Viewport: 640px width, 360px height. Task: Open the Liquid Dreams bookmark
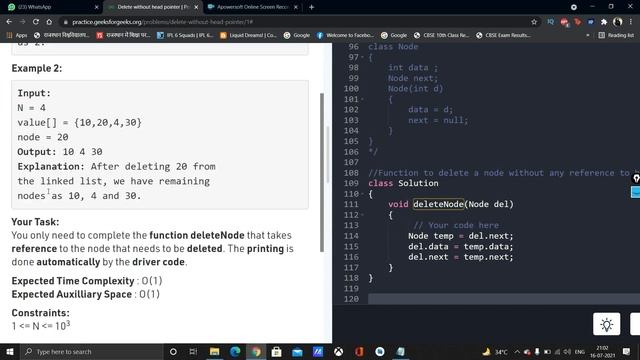[248, 35]
